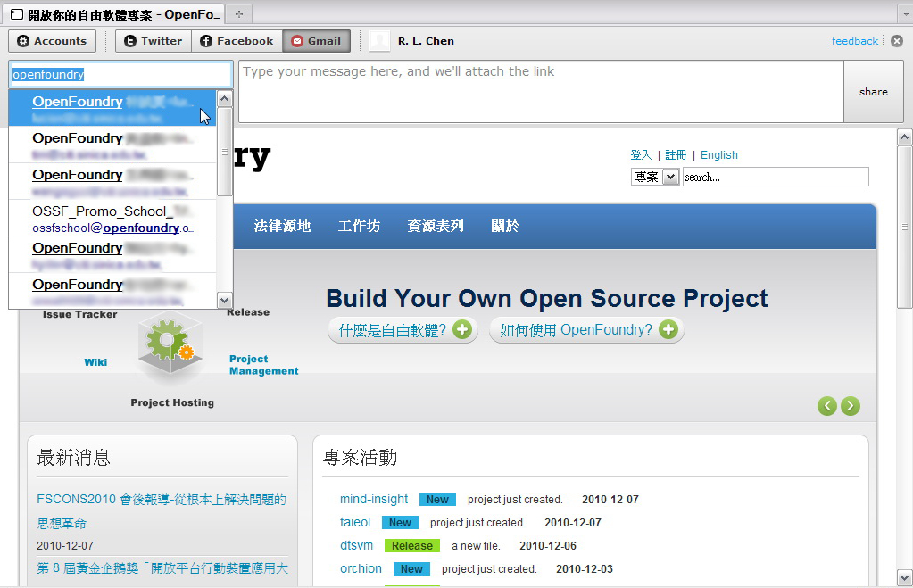Viewport: 913px width, 588px height.
Task: Open the tab list dropdown arrow
Action: point(905,14)
